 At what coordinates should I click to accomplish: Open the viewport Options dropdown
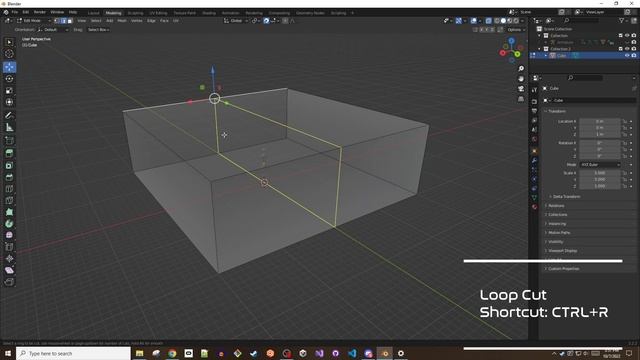(516, 30)
